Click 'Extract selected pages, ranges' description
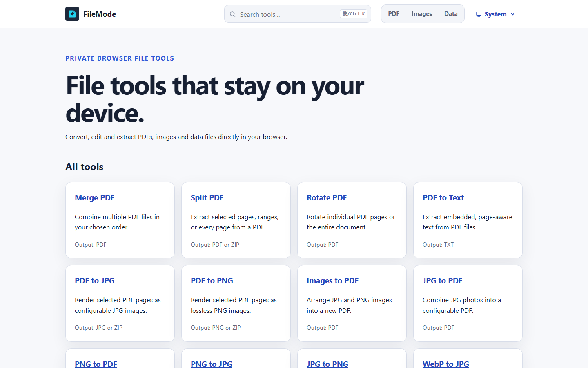 pyautogui.click(x=235, y=222)
